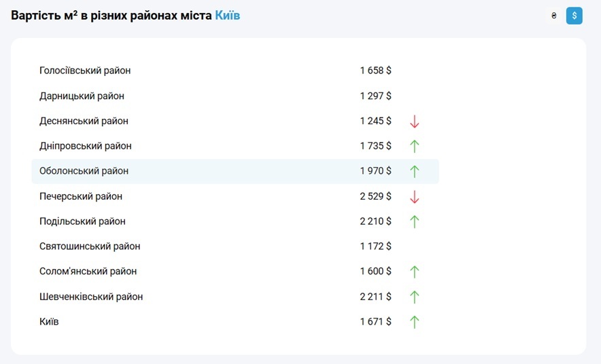601x364 pixels.
Task: Click Печерський район name
Action: coord(81,196)
